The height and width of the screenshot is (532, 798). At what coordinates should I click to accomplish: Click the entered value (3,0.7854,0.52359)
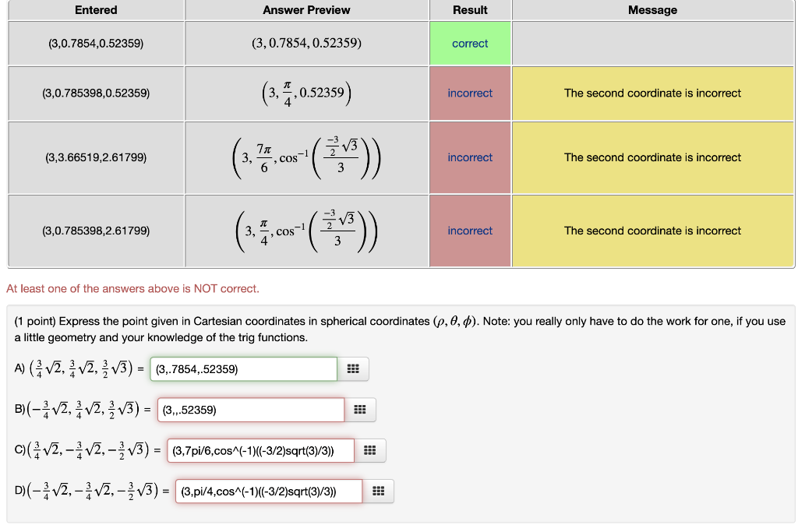click(95, 44)
